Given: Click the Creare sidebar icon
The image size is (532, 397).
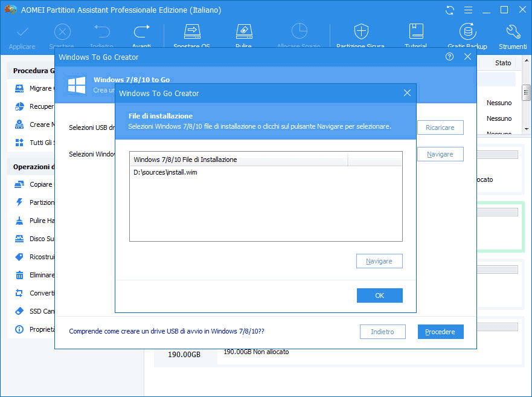Looking at the screenshot, I should [x=19, y=124].
